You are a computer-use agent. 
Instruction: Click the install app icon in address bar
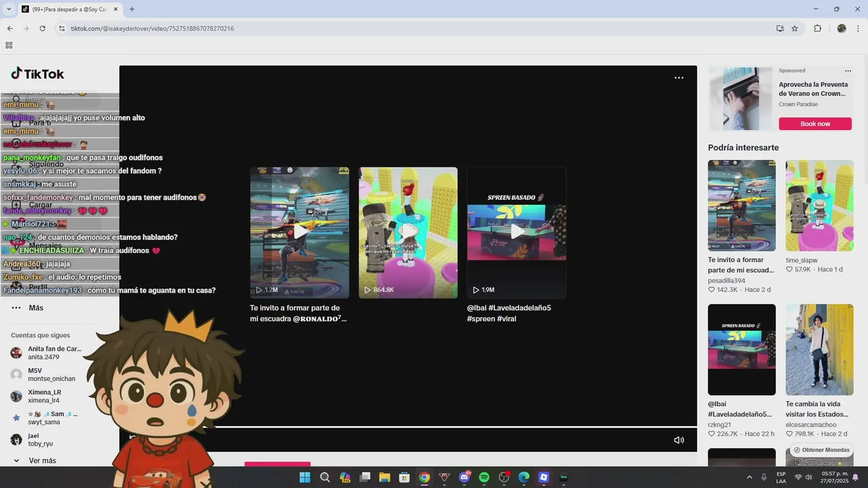[x=781, y=28]
